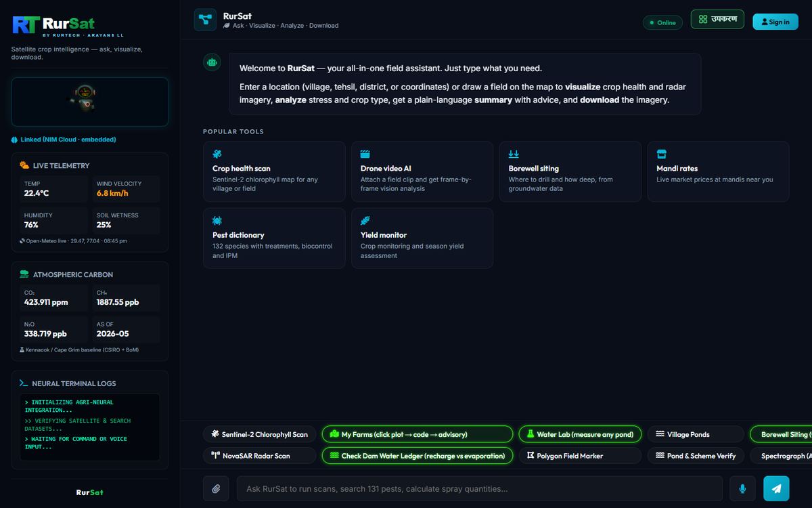This screenshot has height=508, width=812.
Task: Click the robot avatar beside the welcome message
Action: coord(212,62)
